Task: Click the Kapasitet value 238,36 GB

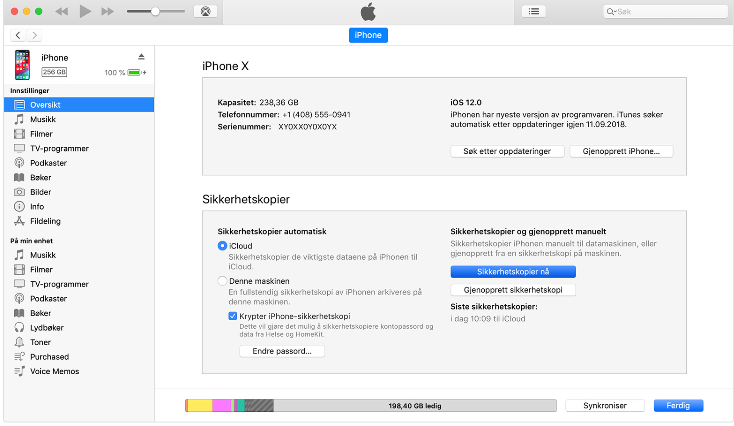Action: [x=279, y=103]
